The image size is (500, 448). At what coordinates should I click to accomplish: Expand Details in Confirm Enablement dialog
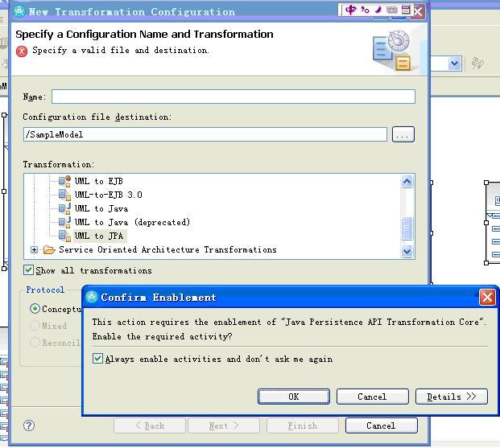click(x=451, y=397)
